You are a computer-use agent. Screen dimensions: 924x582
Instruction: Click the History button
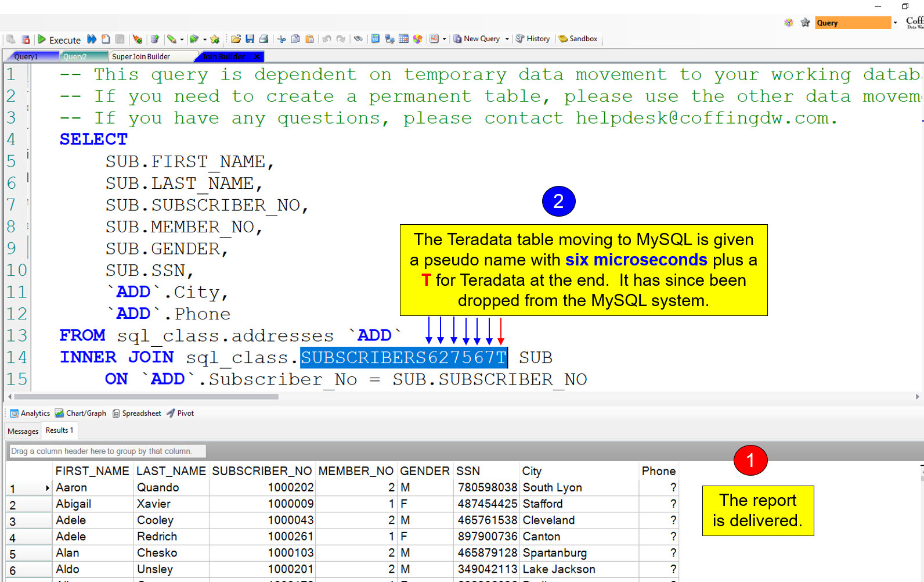point(533,39)
